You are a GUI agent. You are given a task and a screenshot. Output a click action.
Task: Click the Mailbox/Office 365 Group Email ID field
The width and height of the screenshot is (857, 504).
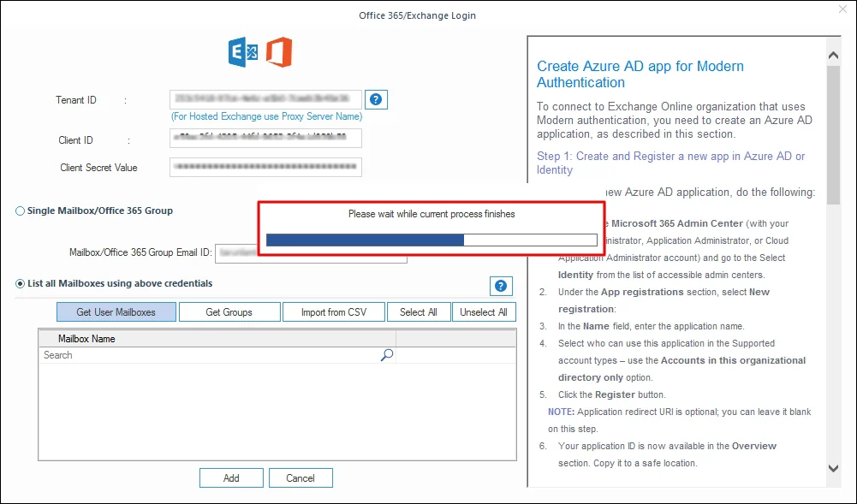(311, 253)
